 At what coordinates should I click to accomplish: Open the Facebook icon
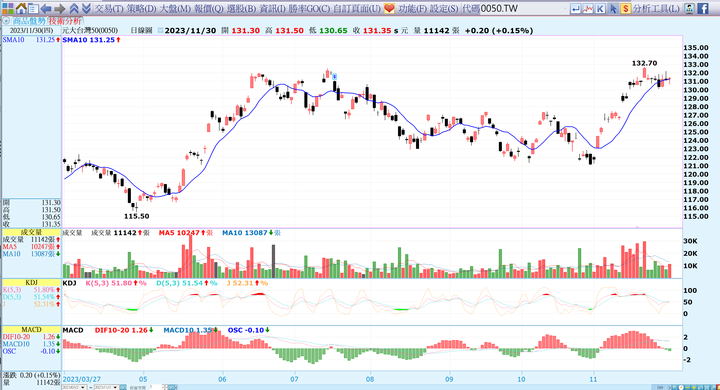[703, 8]
